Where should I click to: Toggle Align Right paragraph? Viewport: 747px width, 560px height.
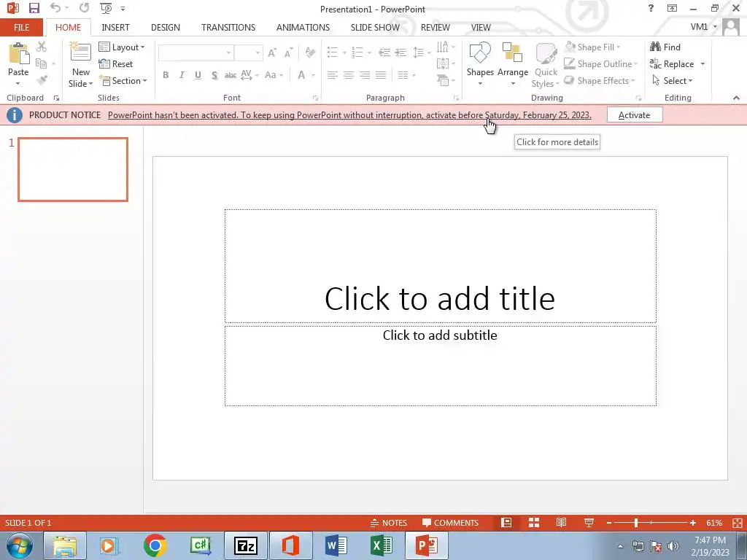pyautogui.click(x=365, y=75)
